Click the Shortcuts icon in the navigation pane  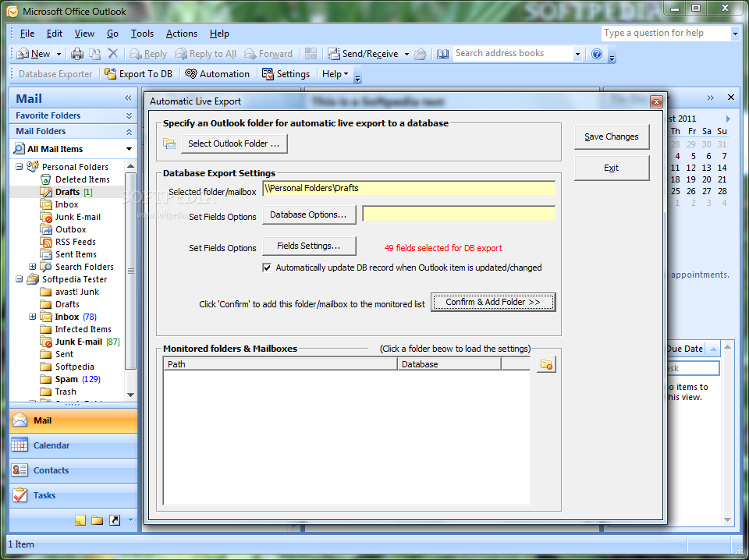[x=115, y=520]
